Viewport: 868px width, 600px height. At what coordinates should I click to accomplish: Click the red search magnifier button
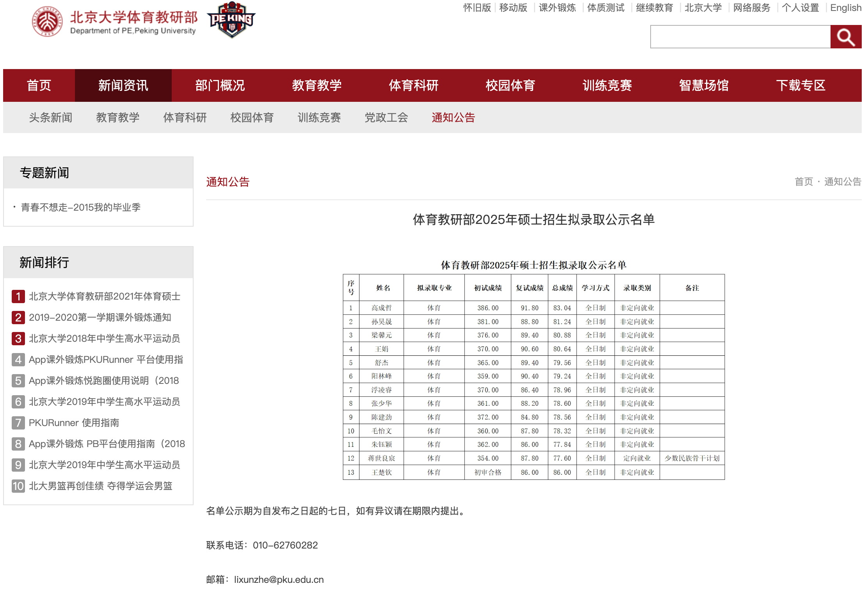[845, 37]
